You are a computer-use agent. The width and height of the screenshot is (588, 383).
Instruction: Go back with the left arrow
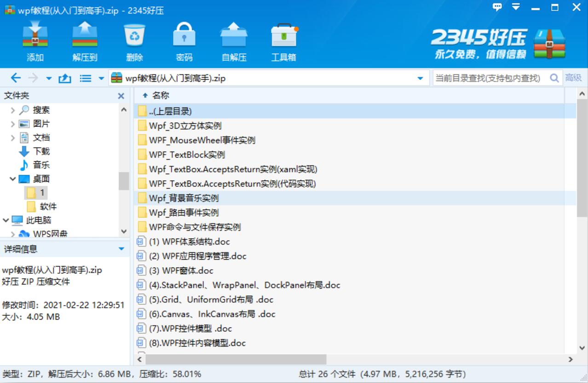pyautogui.click(x=16, y=78)
